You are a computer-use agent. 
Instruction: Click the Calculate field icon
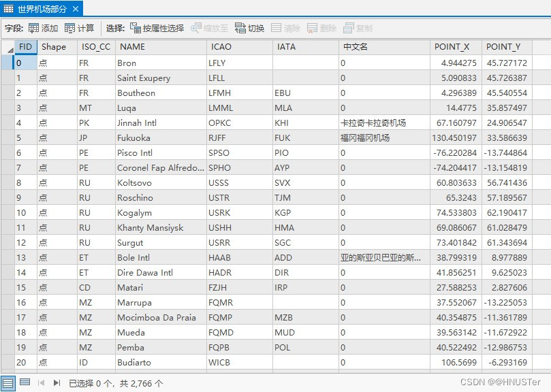[x=69, y=28]
